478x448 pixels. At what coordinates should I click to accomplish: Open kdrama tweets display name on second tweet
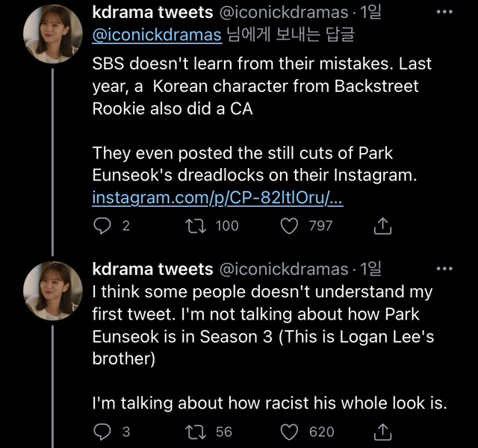point(152,269)
